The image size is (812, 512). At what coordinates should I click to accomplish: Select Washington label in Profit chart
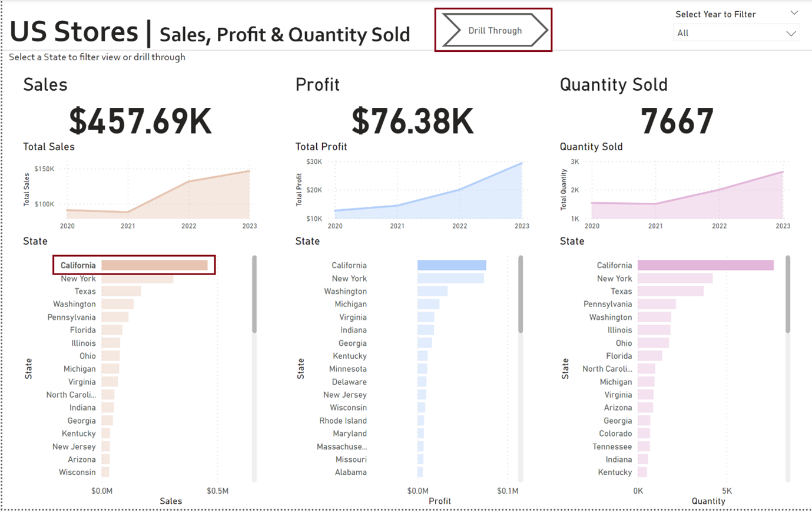(x=345, y=292)
